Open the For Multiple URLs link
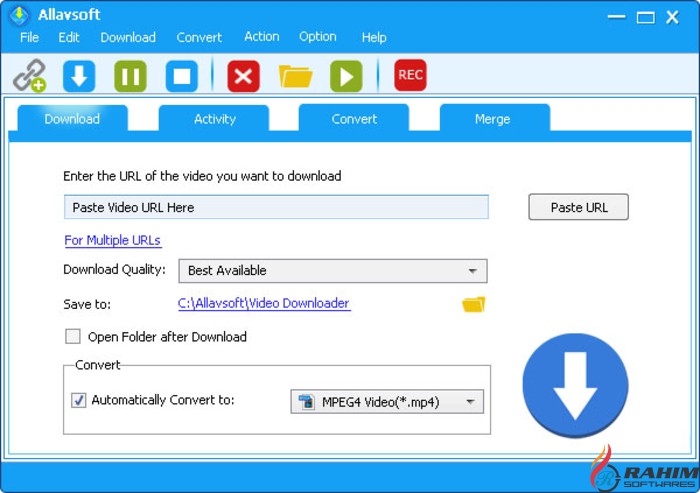Image resolution: width=700 pixels, height=493 pixels. pos(112,241)
